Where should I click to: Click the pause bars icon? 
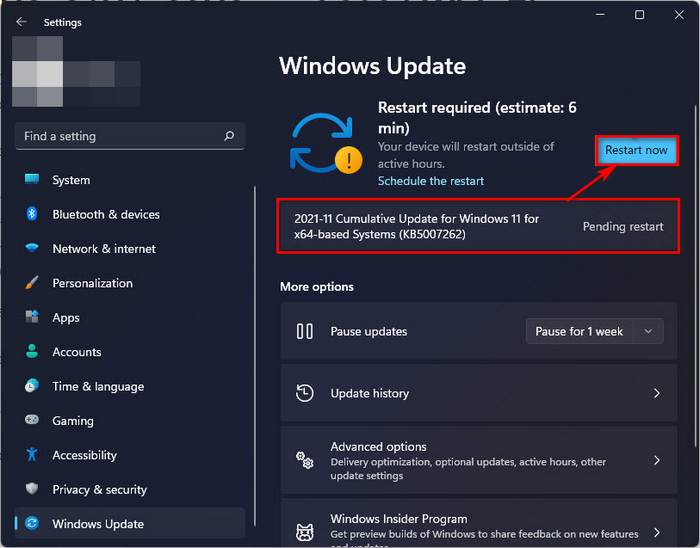pyautogui.click(x=304, y=331)
